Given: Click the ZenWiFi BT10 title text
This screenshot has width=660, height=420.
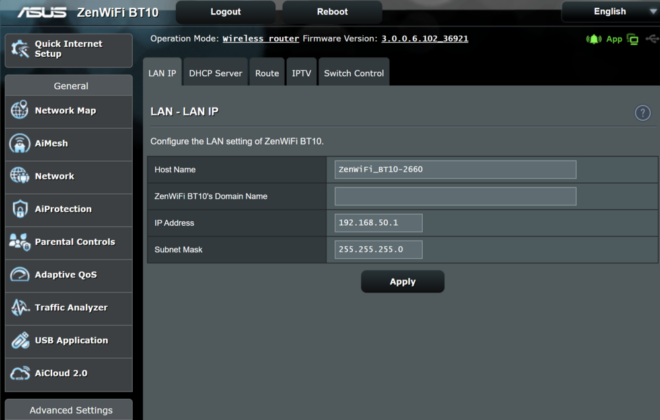Looking at the screenshot, I should [117, 13].
